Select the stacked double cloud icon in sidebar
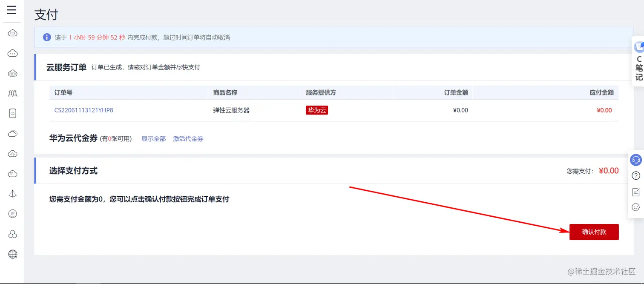This screenshot has height=284, width=644. point(13,134)
